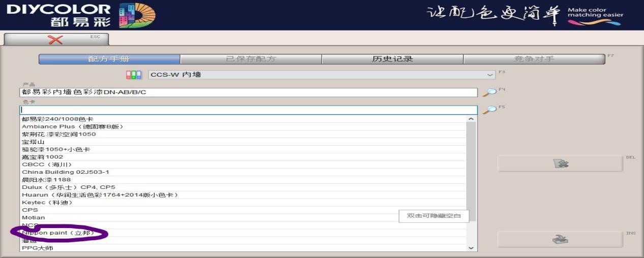Select China Building 02J503-1 entry
Viewport: 644px width, 258px height.
[66, 172]
